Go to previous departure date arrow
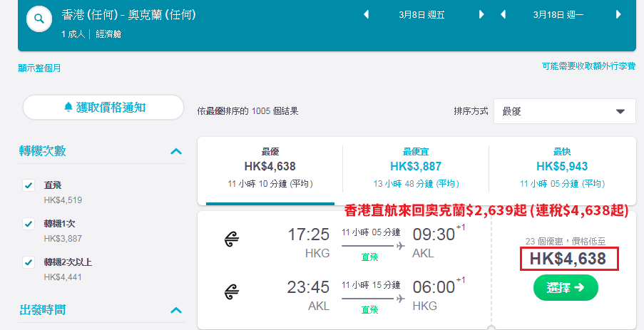This screenshot has height=330, width=644. [366, 15]
